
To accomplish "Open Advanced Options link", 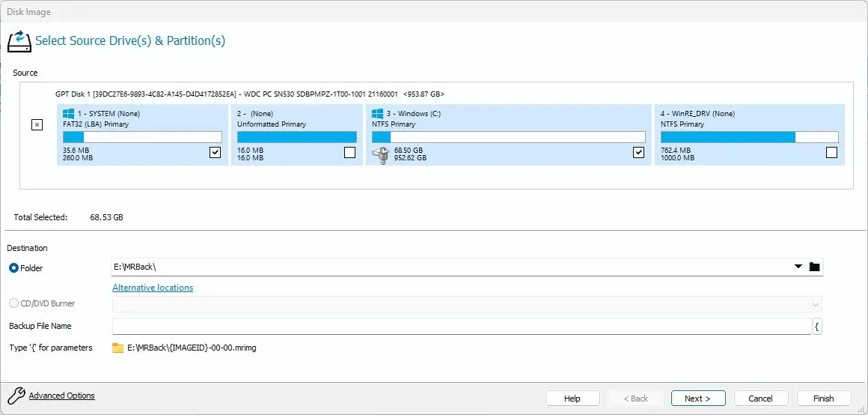I will (62, 396).
